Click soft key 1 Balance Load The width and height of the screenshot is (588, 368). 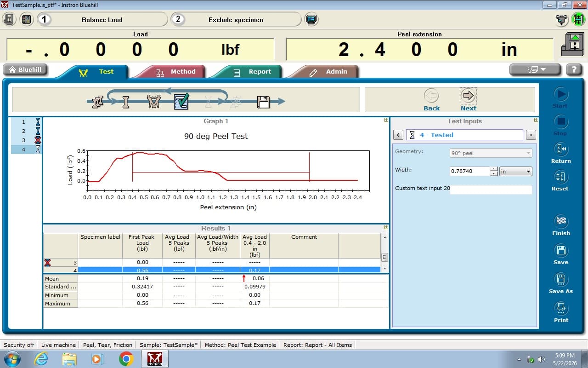coord(102,19)
